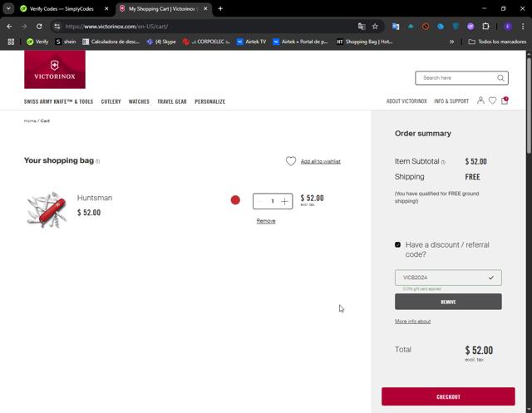
Task: Click the search magnifier icon
Action: 500,78
